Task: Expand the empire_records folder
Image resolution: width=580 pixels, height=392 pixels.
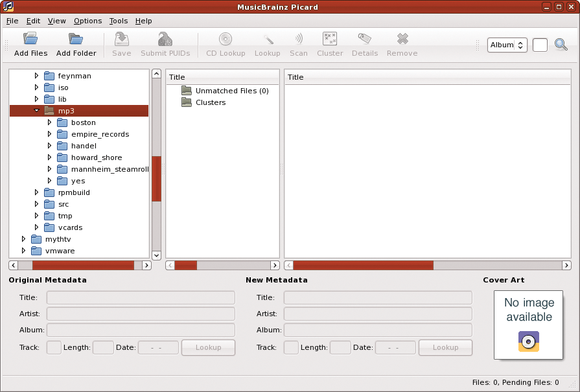Action: (x=49, y=134)
